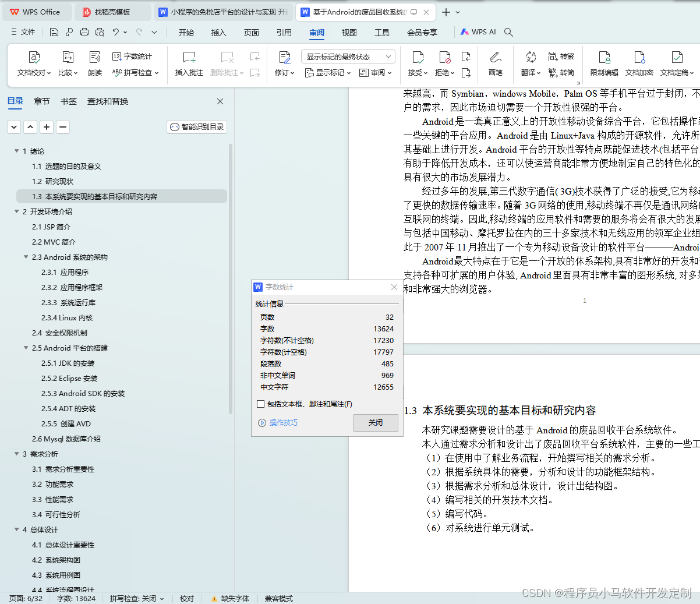700x604 pixels.
Task: Start the read aloud tool
Action: click(x=95, y=63)
